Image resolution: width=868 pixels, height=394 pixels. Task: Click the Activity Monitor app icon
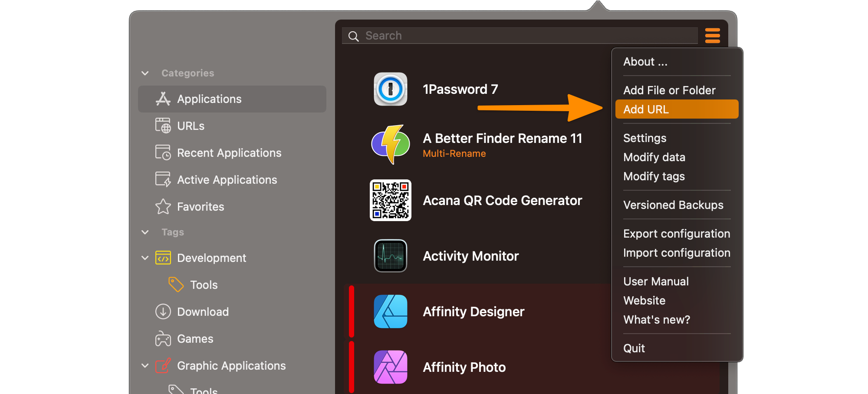[x=391, y=256]
